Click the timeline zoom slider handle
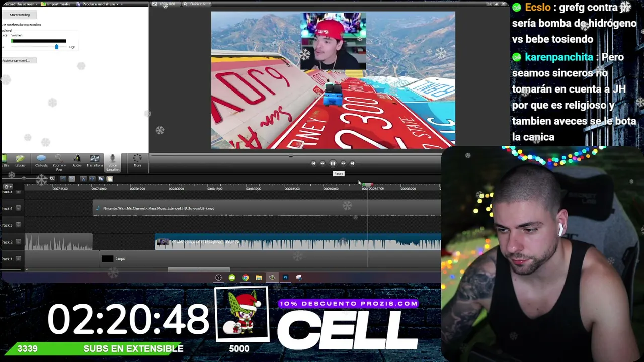This screenshot has height=362, width=644. pos(24,178)
